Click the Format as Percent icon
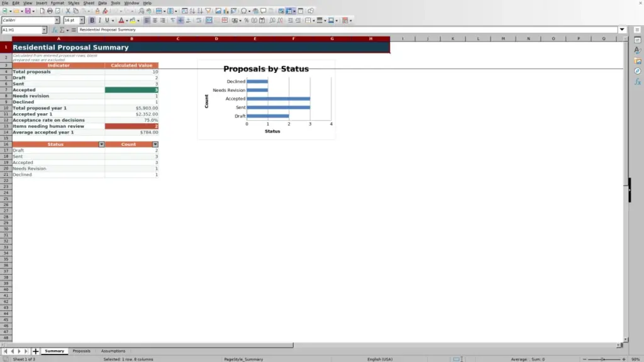The image size is (644, 362). tap(247, 20)
